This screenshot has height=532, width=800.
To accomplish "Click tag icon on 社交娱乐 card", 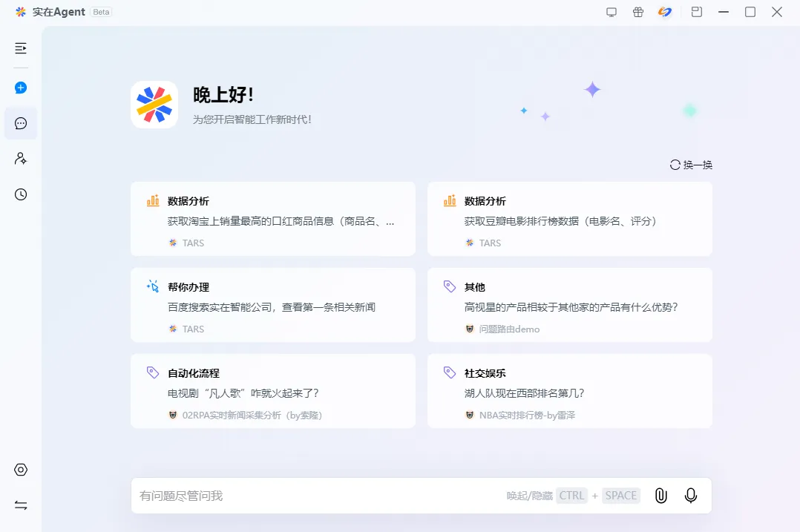I will click(x=450, y=372).
